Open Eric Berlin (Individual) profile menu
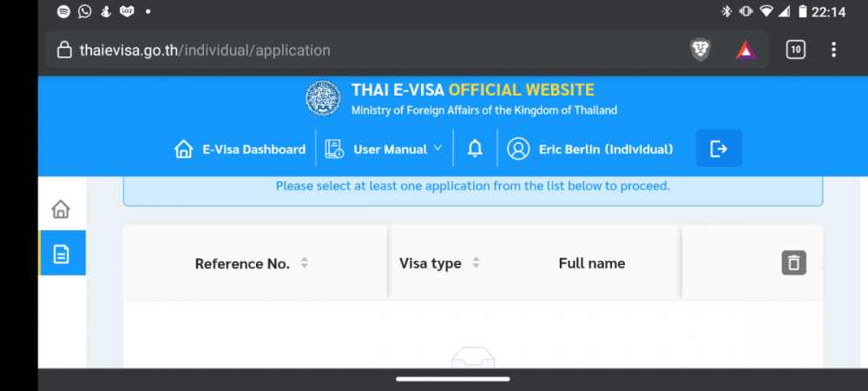This screenshot has height=391, width=868. pyautogui.click(x=590, y=149)
